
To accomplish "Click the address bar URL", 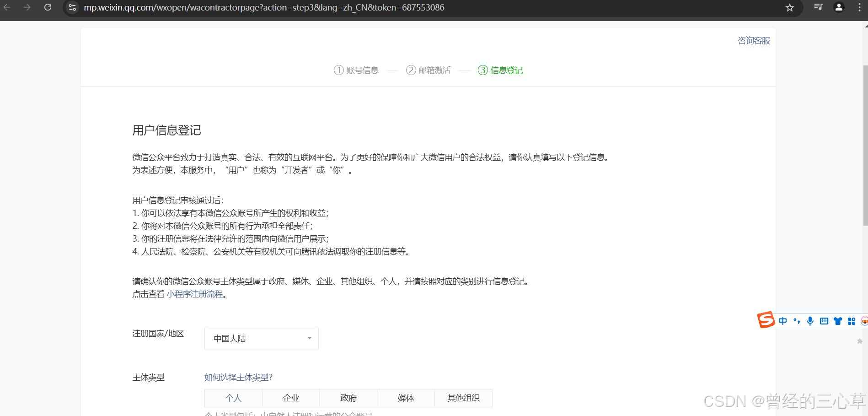I will [264, 7].
